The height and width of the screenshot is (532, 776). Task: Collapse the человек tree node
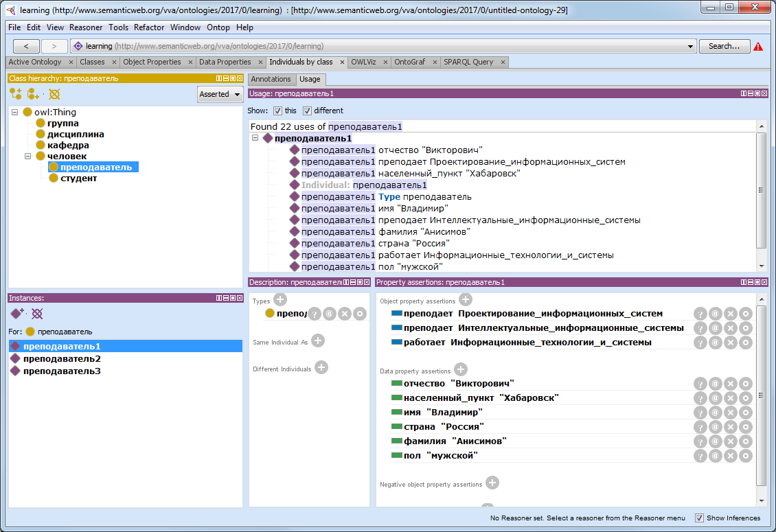[x=28, y=157]
